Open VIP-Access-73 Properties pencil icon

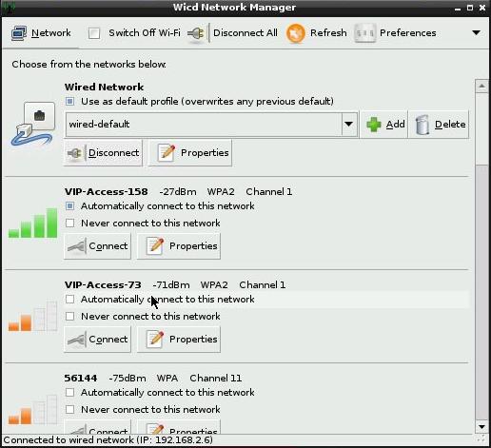(155, 339)
